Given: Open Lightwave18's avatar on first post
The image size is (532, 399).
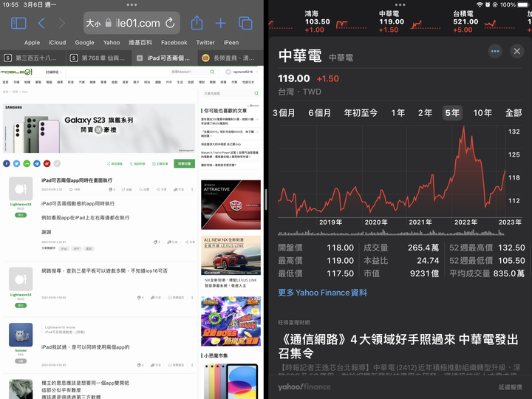Looking at the screenshot, I should 21,188.
